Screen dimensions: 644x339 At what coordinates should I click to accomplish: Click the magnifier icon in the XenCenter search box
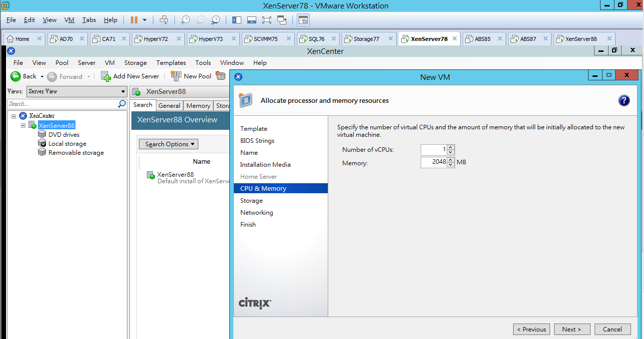pyautogui.click(x=122, y=104)
